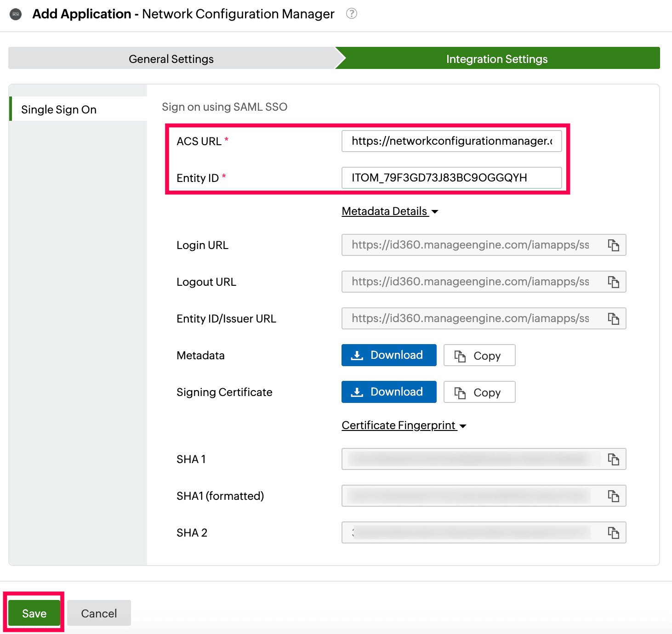Copy the SHA 2 fingerprint using its icon

coord(614,533)
